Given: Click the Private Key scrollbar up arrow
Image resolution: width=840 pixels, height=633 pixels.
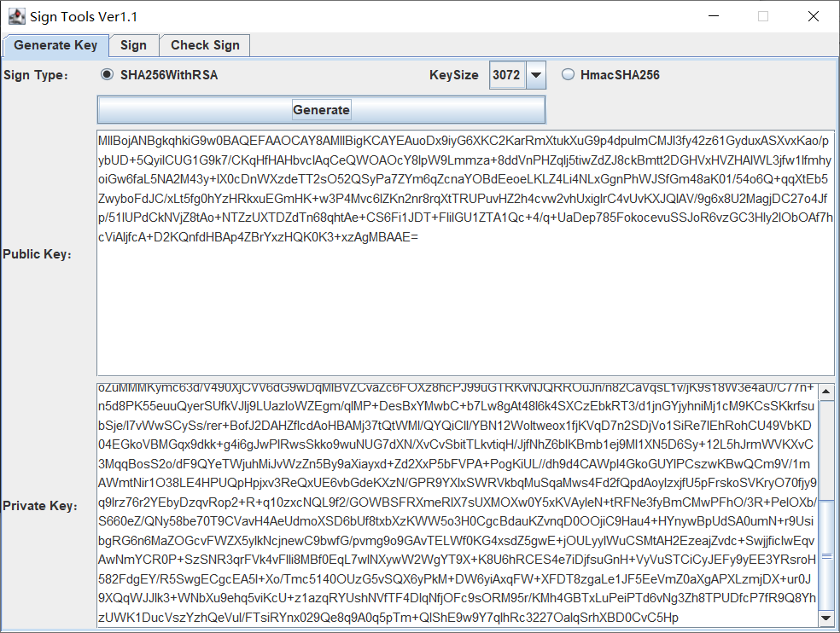Looking at the screenshot, I should click(826, 392).
